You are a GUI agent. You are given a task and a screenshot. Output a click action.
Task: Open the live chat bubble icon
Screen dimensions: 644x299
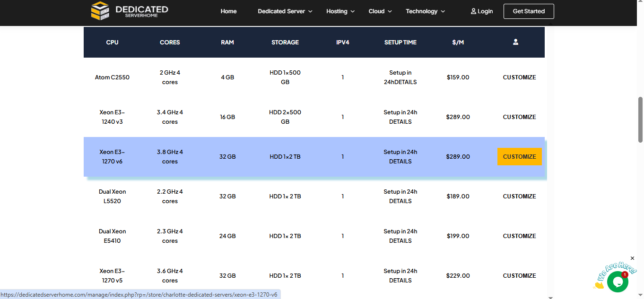[618, 282]
